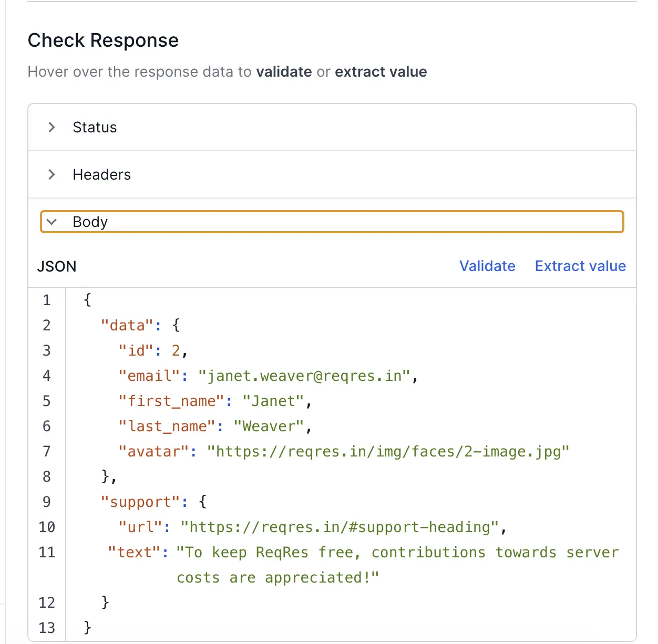This screenshot has width=658, height=644.
Task: Click the "Janet" first name value
Action: [273, 401]
